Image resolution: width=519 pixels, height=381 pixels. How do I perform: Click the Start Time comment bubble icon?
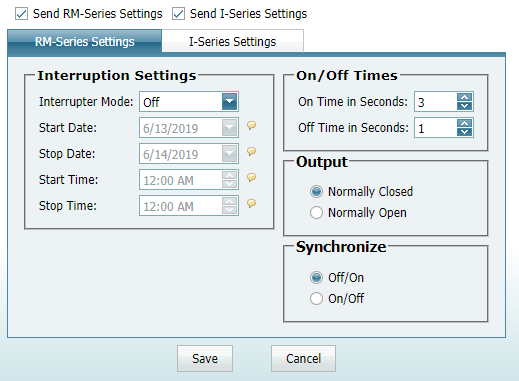252,177
